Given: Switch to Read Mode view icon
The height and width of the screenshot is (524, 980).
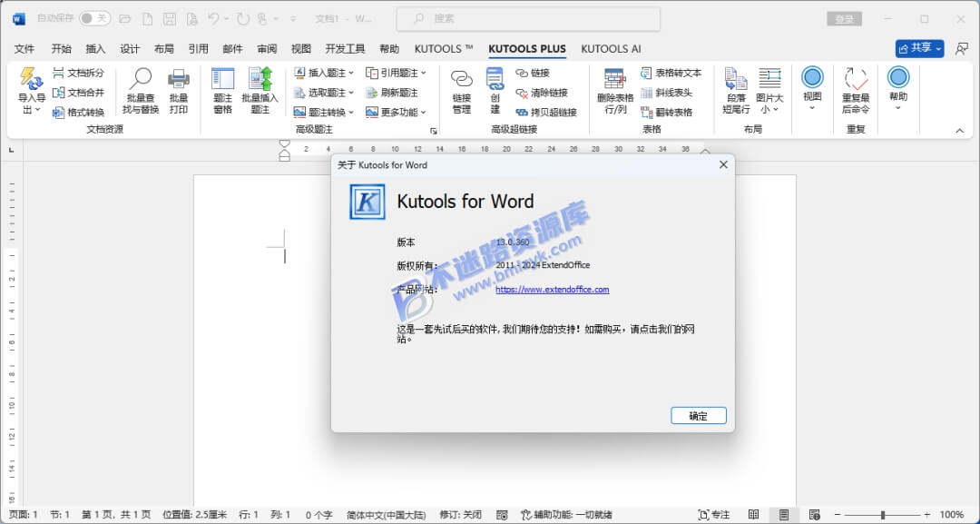Looking at the screenshot, I should (754, 515).
